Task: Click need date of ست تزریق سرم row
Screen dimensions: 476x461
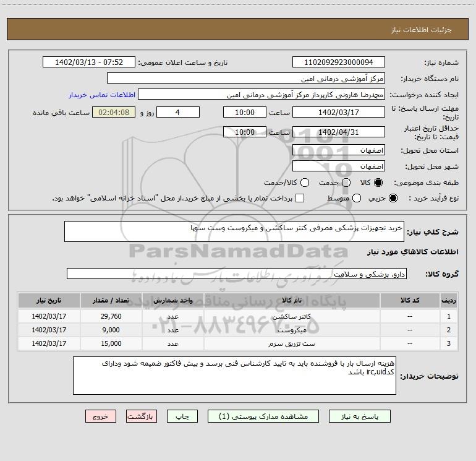Action: click(x=49, y=343)
